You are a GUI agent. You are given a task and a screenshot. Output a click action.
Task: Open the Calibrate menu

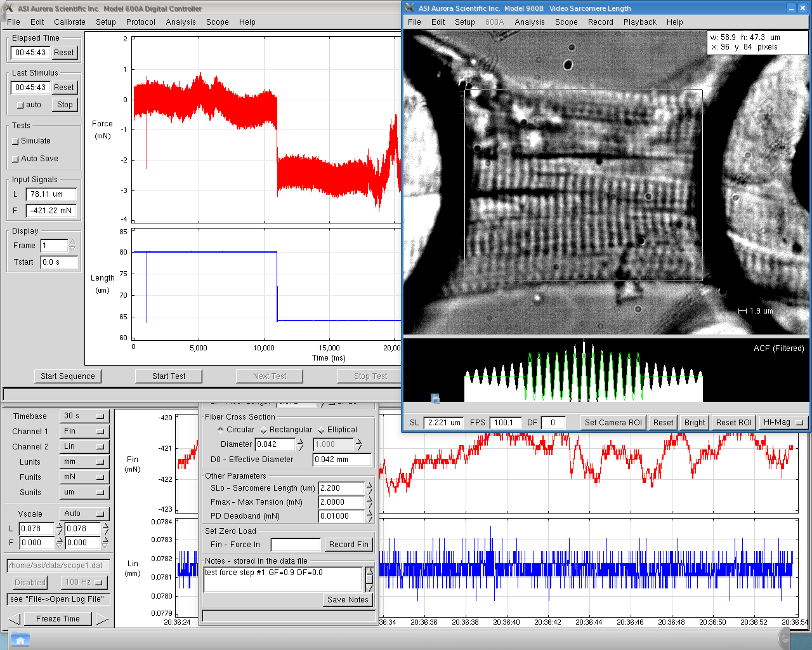click(70, 22)
